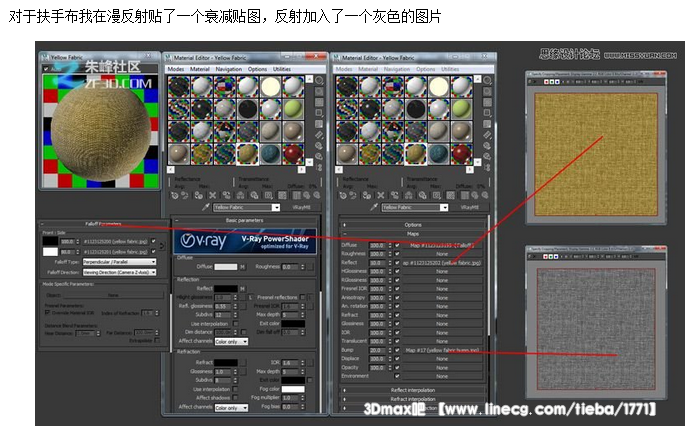Screen dimensions: 685x426
Task: Enable the Fresnel reflections checkbox
Action: pos(303,297)
